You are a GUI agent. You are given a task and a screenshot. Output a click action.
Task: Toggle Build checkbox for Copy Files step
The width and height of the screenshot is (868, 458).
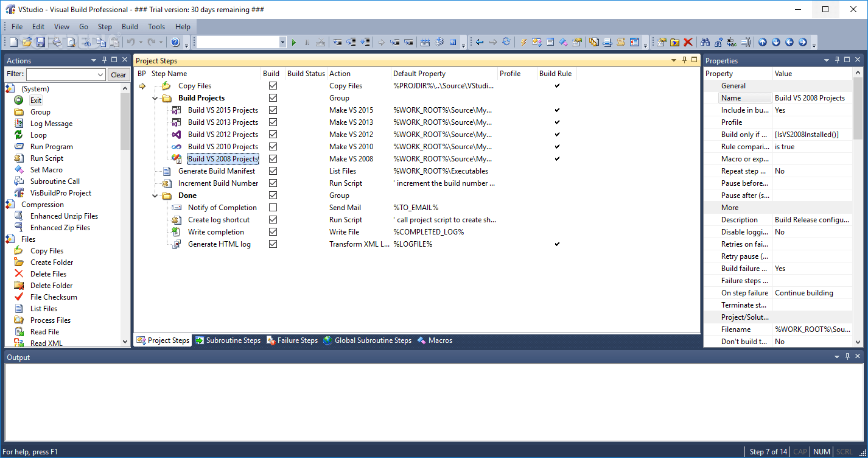click(x=273, y=86)
